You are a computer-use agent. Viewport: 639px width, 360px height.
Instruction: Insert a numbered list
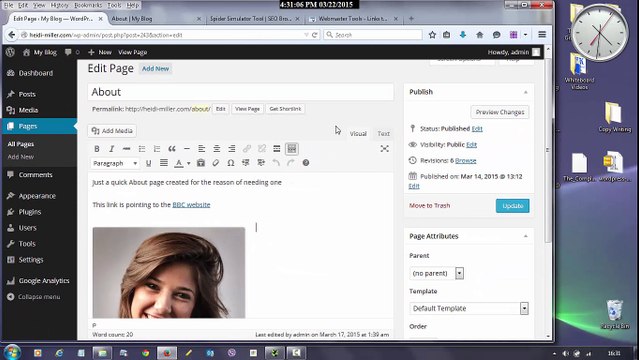[x=157, y=149]
